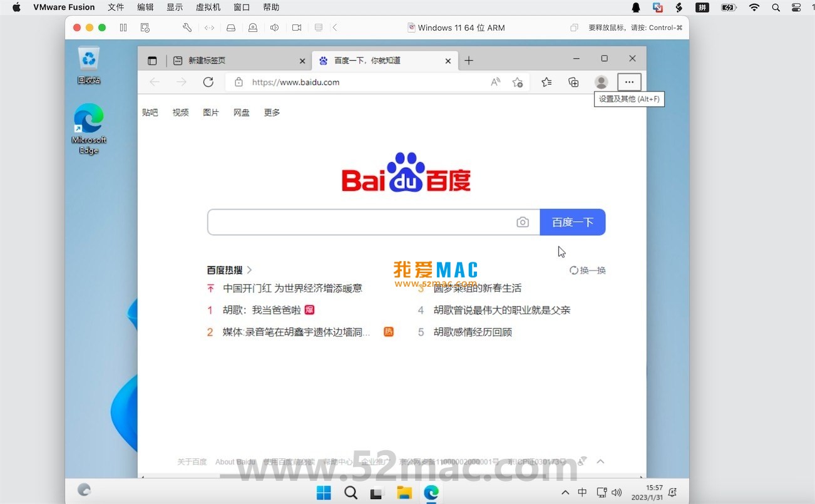Viewport: 815px width, 504px height.
Task: Open the 窗口 menu in macOS menu bar
Action: click(242, 8)
